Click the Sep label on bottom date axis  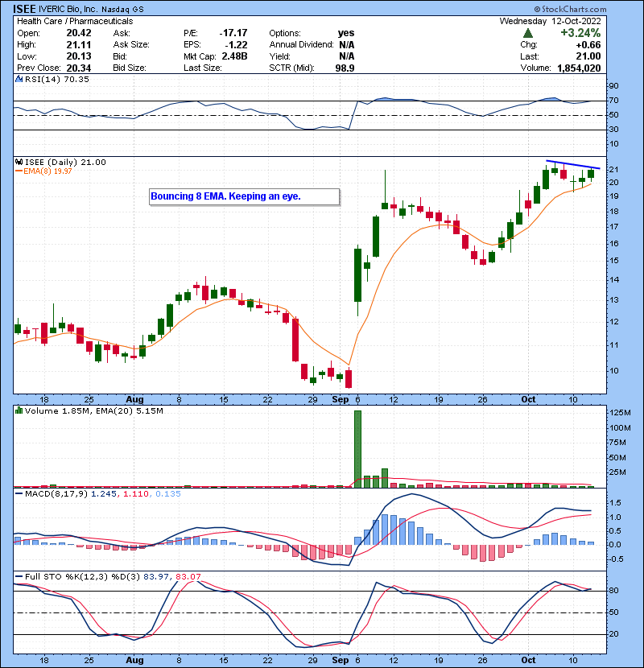tap(341, 660)
